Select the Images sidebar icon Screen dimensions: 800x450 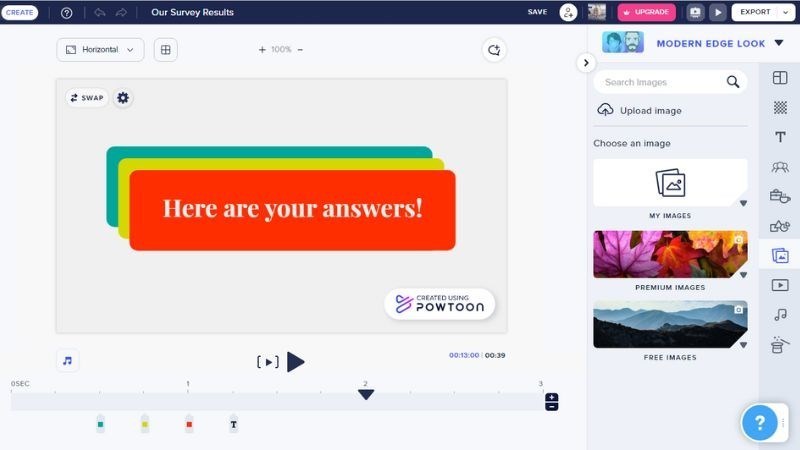point(780,255)
